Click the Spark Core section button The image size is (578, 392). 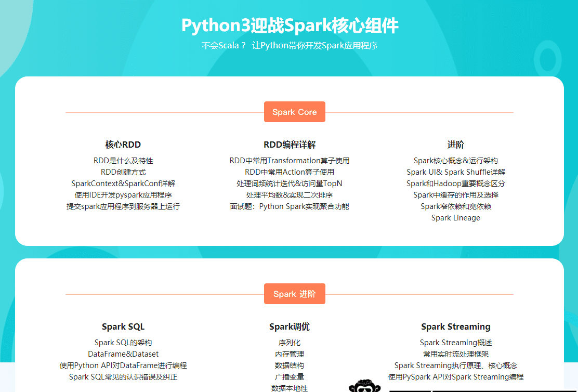pos(294,112)
